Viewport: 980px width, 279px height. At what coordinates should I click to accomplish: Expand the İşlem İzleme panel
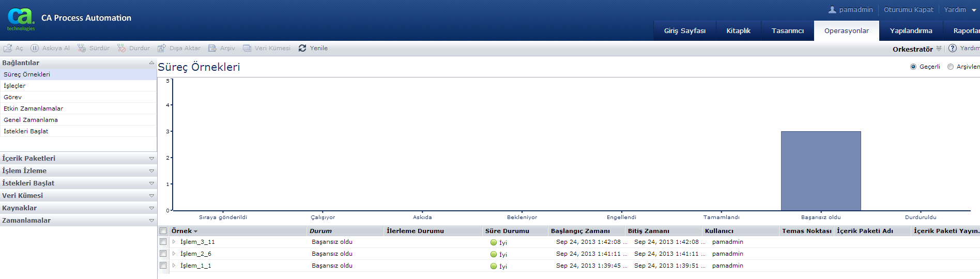[x=151, y=171]
